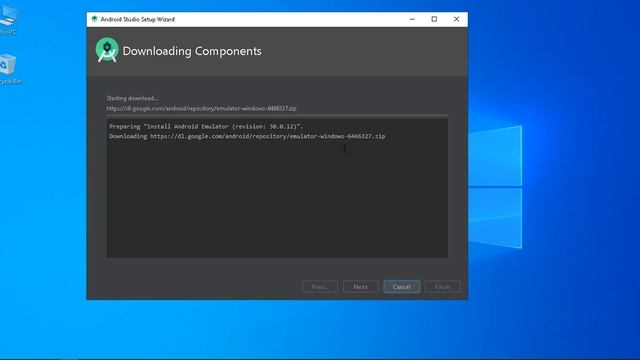Minimize the Android Studio Setup Wizard window

[412, 19]
